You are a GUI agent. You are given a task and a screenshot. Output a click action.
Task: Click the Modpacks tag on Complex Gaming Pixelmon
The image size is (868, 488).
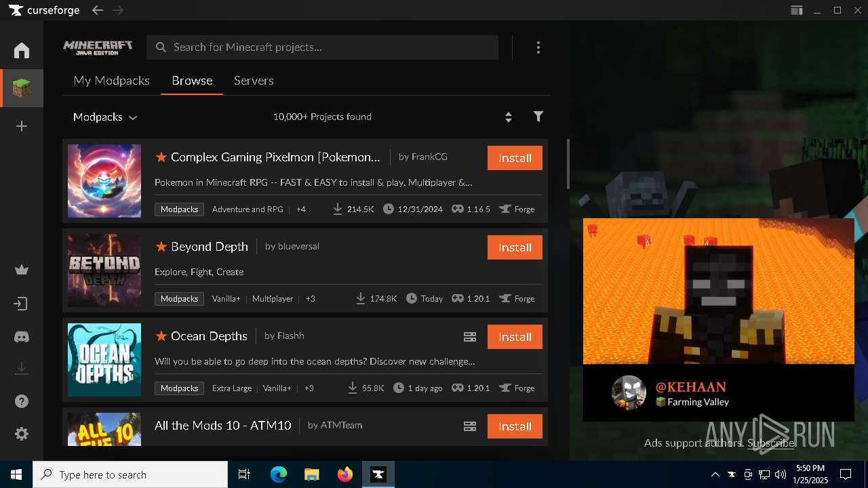pyautogui.click(x=179, y=209)
